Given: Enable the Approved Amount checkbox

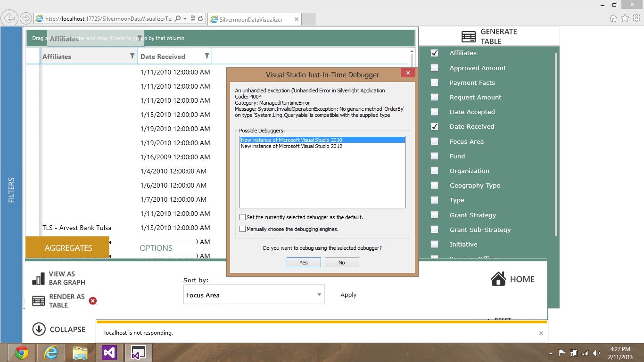Looking at the screenshot, I should pos(435,68).
